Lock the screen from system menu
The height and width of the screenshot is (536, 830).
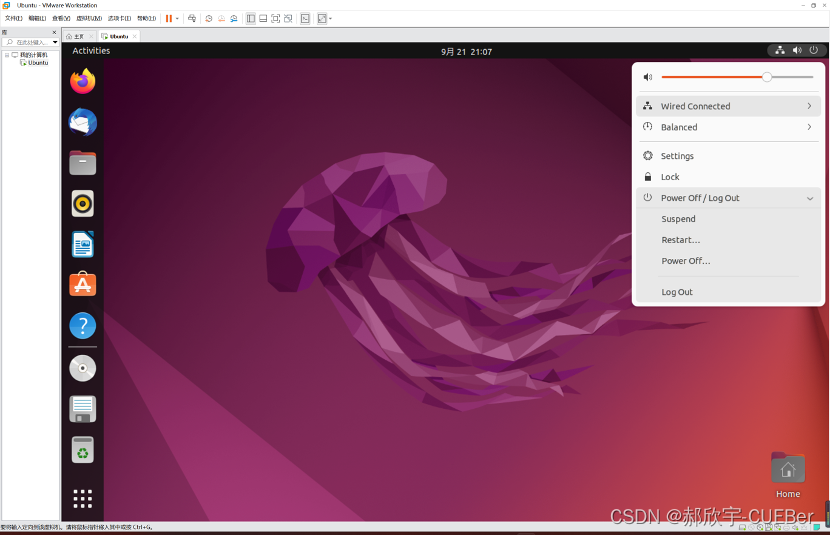coord(728,177)
